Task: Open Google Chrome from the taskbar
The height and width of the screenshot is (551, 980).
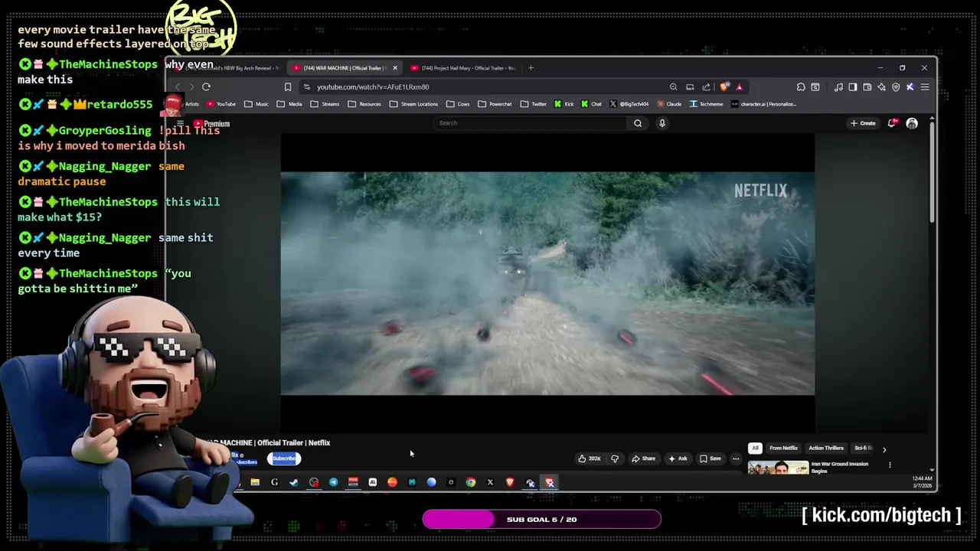Action: click(471, 482)
